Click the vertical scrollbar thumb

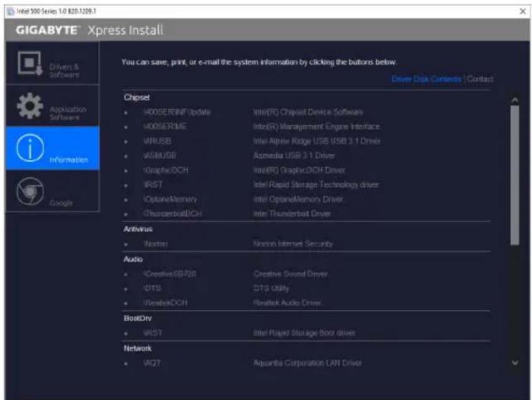point(515,175)
